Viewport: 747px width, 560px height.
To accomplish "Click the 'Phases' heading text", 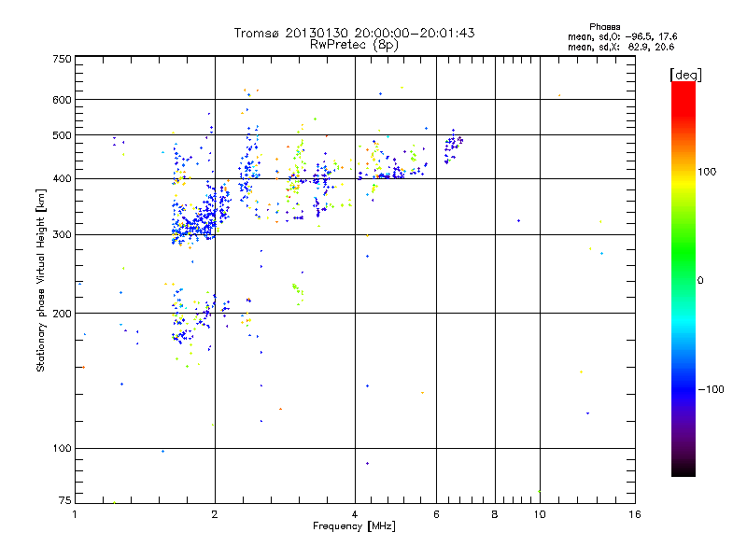I will point(604,27).
